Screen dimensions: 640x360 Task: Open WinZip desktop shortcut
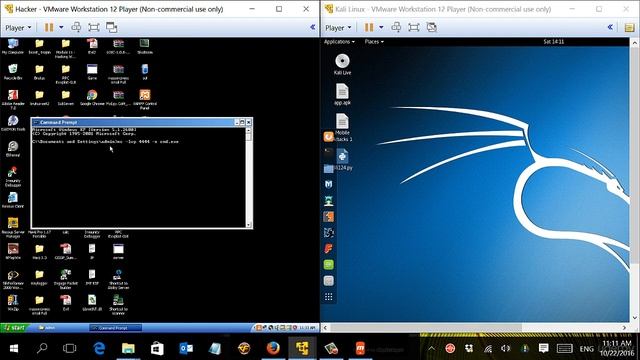[x=13, y=303]
